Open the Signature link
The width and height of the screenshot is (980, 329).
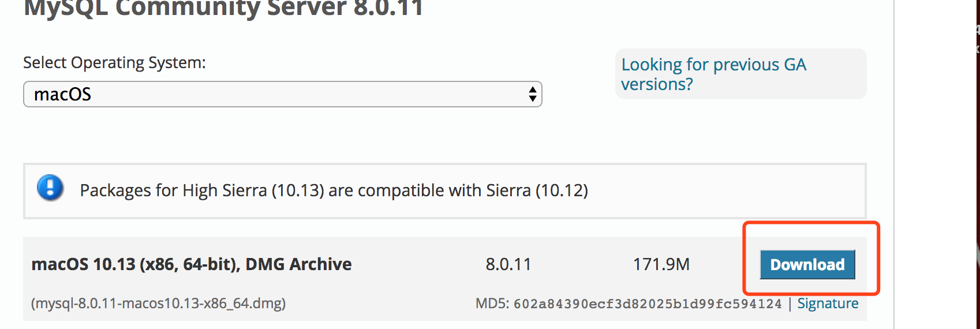[828, 304]
